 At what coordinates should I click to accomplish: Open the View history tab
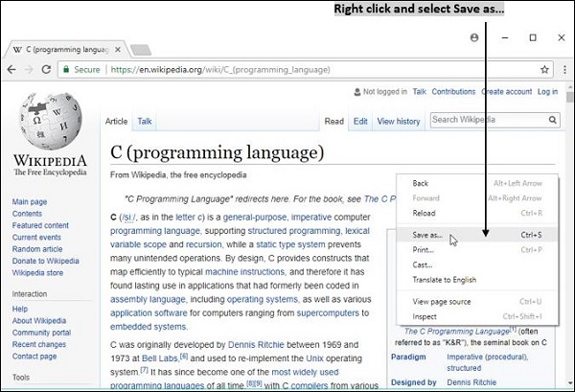[x=399, y=122]
